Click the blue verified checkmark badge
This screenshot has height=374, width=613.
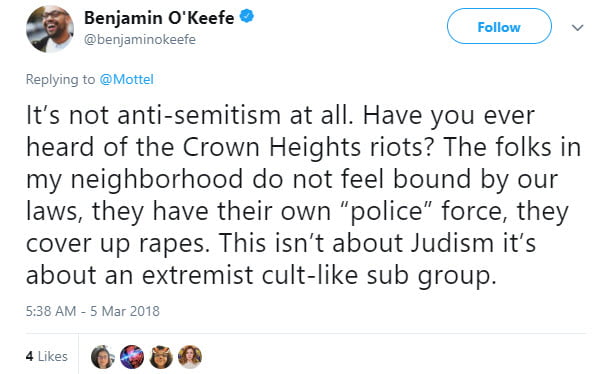[x=247, y=16]
